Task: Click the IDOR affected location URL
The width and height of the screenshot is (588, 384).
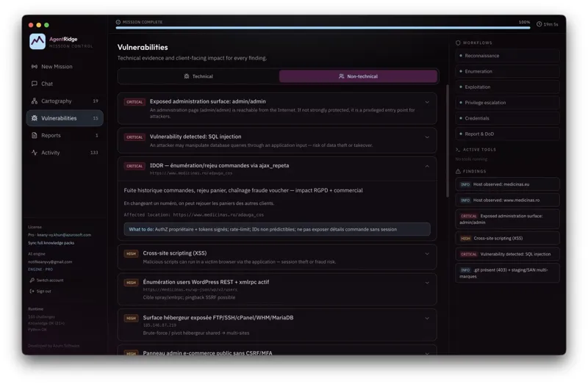Action: tap(218, 214)
